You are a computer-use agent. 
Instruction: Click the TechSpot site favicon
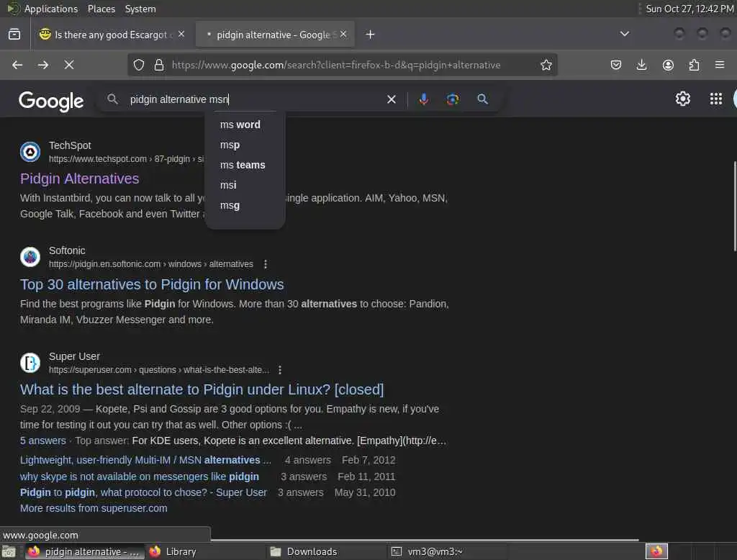click(x=30, y=152)
